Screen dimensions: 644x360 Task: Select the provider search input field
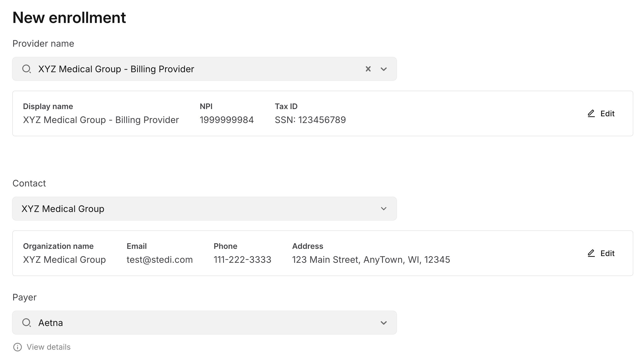(181, 69)
